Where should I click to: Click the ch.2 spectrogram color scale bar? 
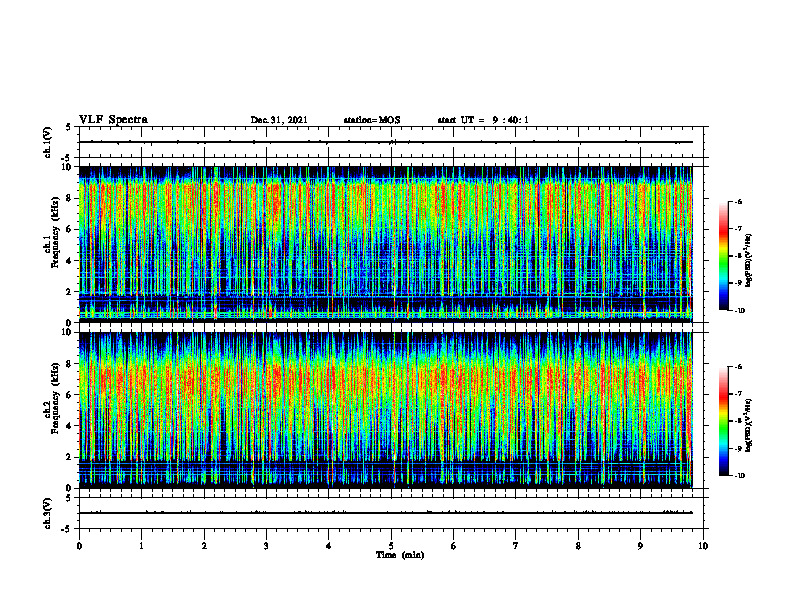coord(723,421)
